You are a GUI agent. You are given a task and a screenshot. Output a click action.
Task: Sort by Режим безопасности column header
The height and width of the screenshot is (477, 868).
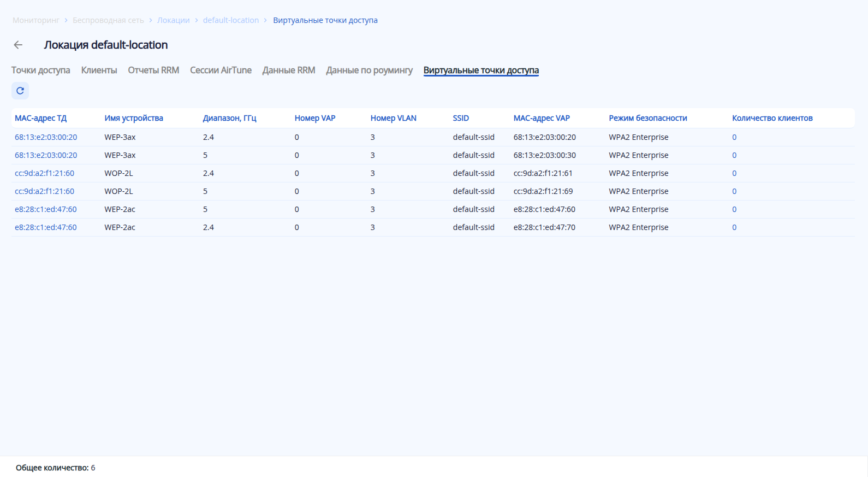(x=647, y=118)
